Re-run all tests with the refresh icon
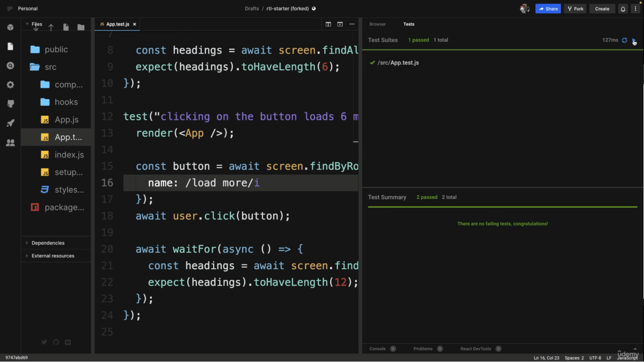 [x=624, y=40]
